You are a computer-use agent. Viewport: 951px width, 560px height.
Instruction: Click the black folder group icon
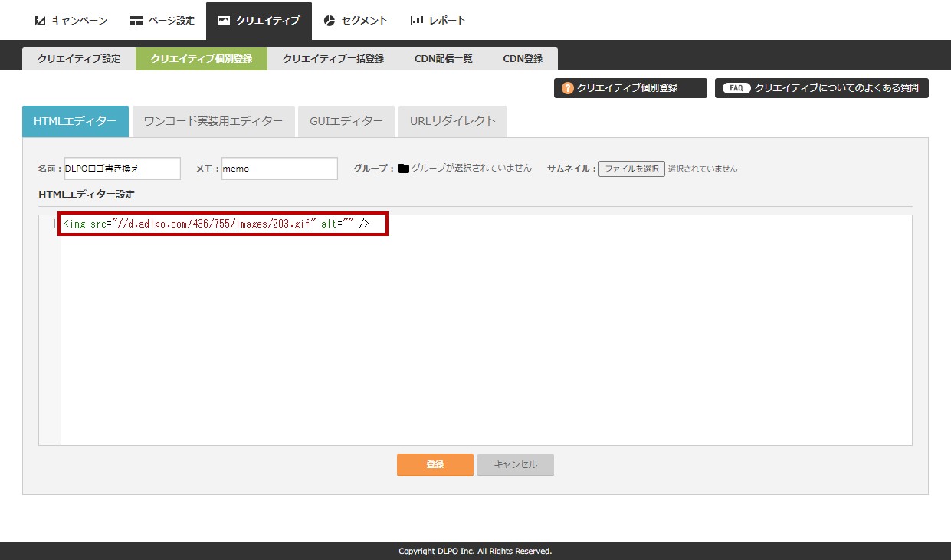coord(404,169)
